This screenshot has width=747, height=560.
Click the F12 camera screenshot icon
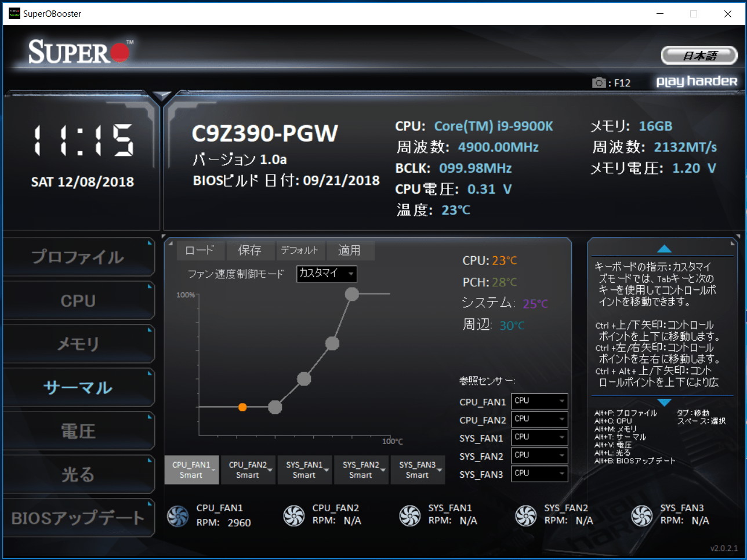(x=599, y=83)
